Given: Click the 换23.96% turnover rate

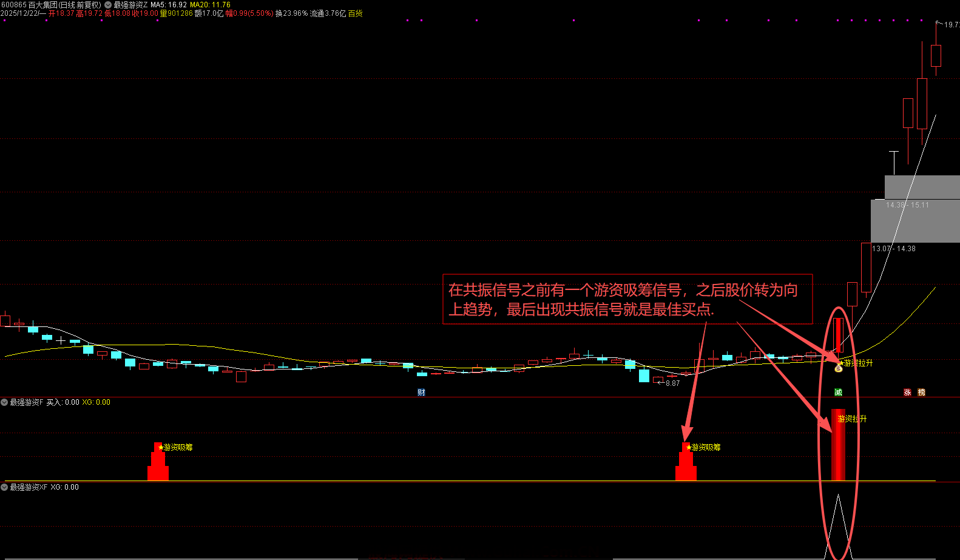Looking at the screenshot, I should 291,13.
